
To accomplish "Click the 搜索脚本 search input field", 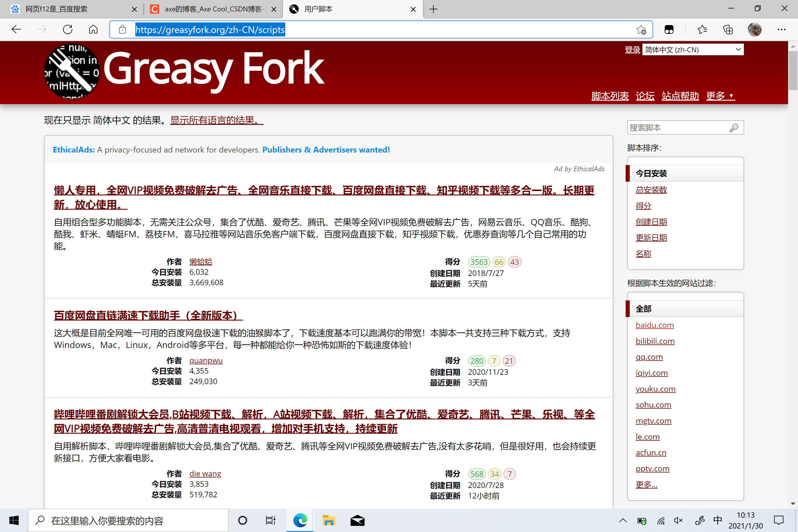I will (677, 128).
